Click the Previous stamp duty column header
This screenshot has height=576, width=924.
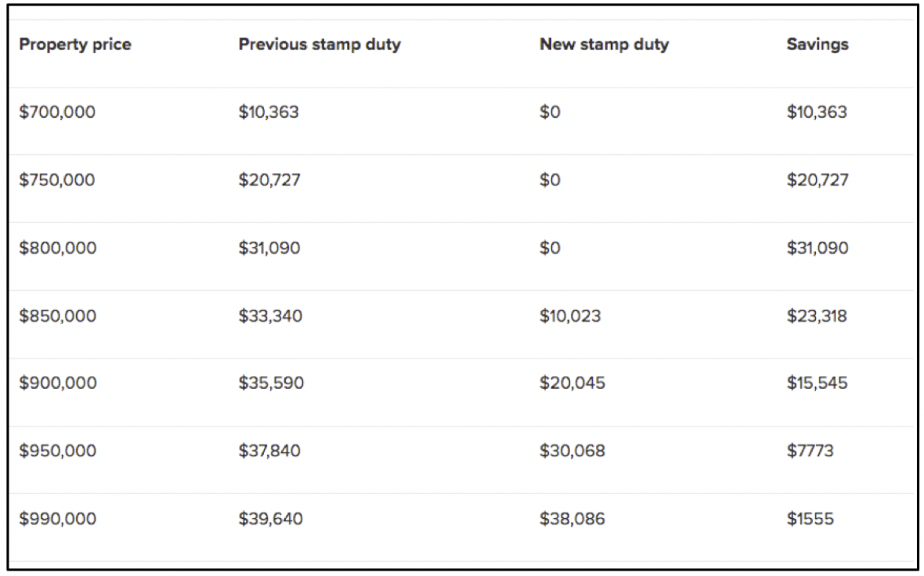pos(319,45)
